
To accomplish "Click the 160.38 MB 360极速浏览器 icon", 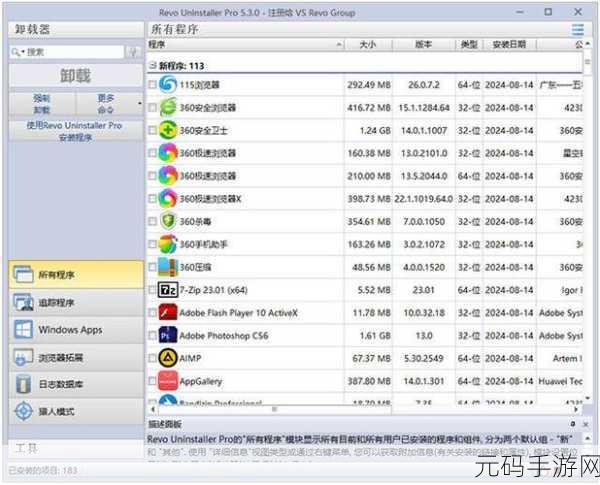I will [x=168, y=153].
